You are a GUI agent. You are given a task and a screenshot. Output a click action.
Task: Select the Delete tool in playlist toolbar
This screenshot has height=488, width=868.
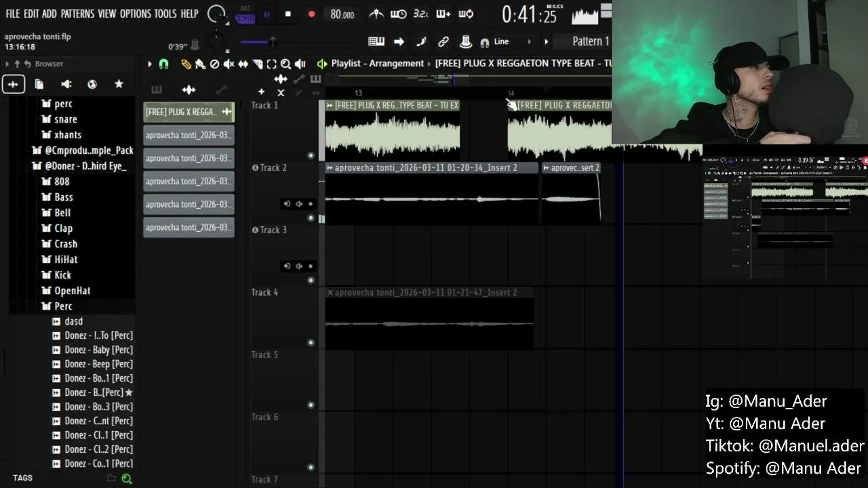pyautogui.click(x=214, y=64)
